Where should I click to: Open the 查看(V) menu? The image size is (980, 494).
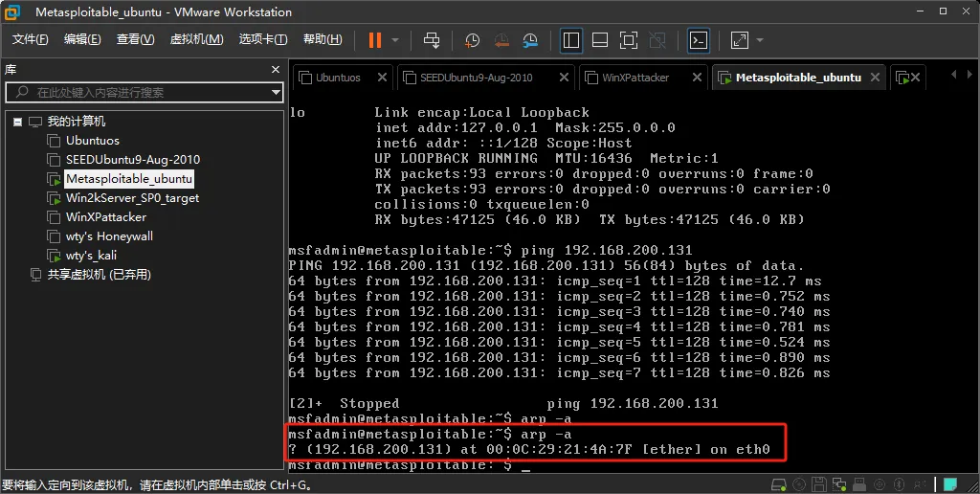pos(135,38)
